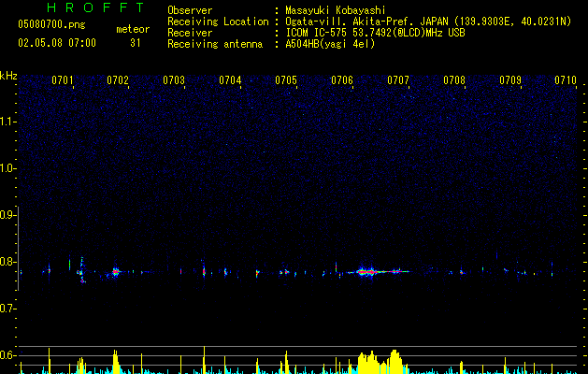Click the 0.9 frequency axis label

click(x=7, y=215)
